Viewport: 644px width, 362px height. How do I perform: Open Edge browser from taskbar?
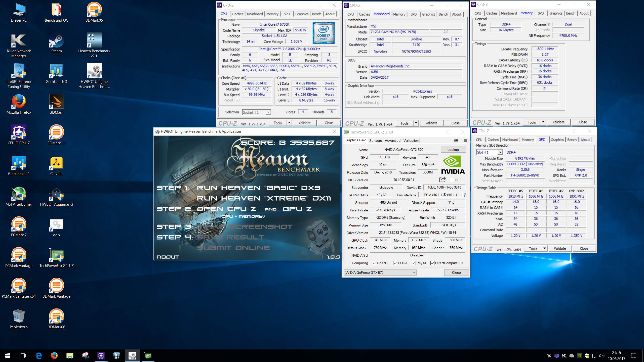click(x=39, y=355)
